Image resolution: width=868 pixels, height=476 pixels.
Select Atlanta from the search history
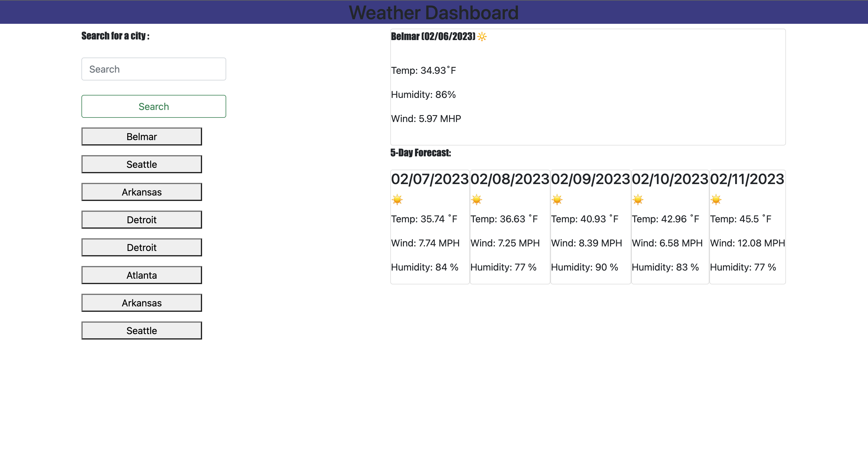pyautogui.click(x=141, y=275)
